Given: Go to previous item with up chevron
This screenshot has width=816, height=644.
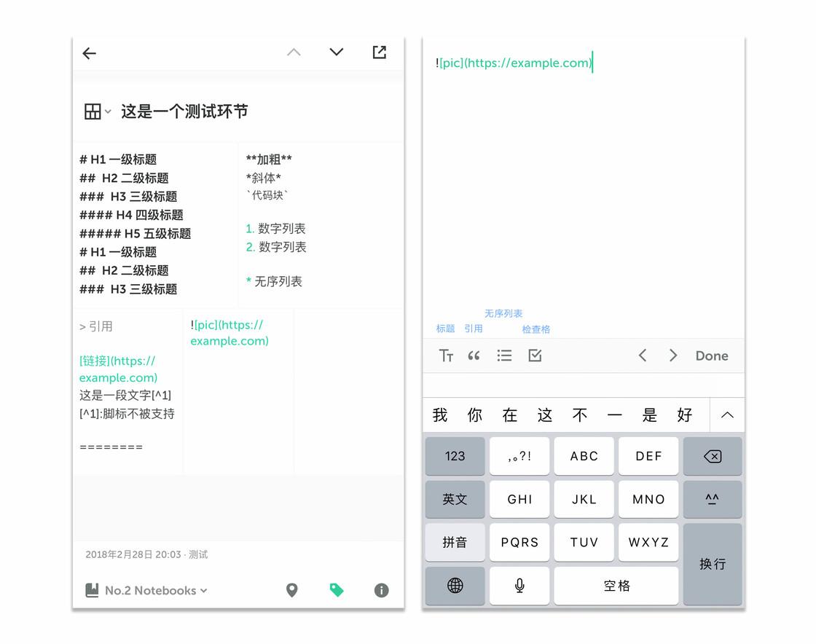Looking at the screenshot, I should click(294, 52).
